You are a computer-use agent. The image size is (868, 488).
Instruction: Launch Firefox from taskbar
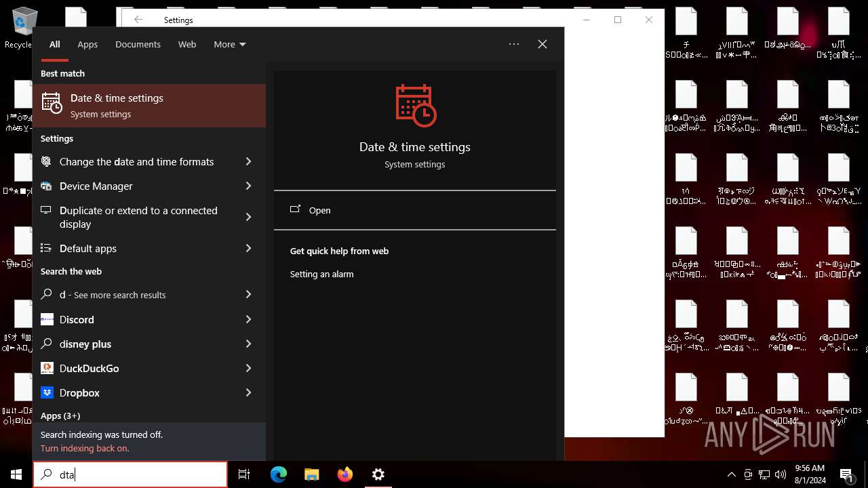pyautogui.click(x=345, y=474)
